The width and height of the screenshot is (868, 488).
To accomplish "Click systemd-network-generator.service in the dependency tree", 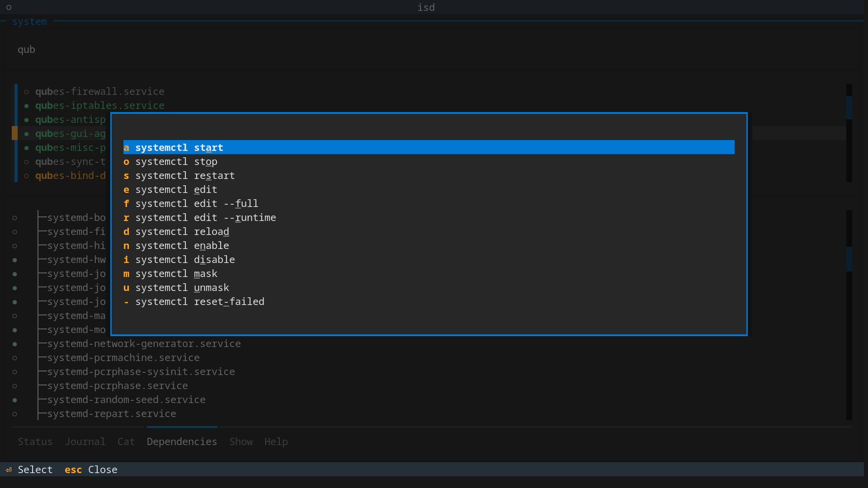I will click(x=144, y=343).
